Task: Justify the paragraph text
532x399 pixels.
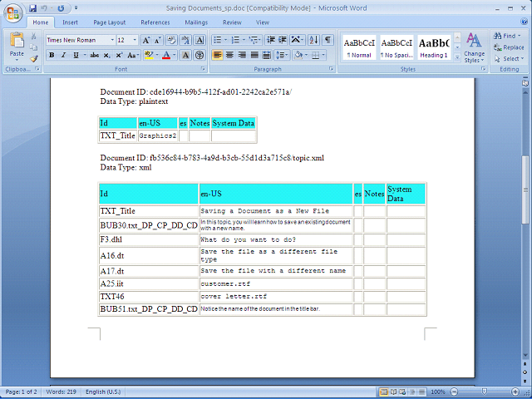Action: [x=254, y=55]
